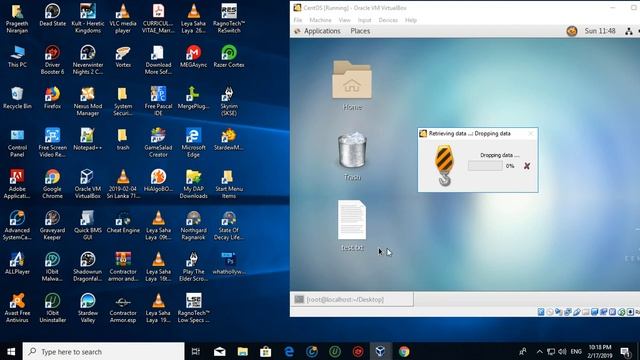Select Graveyard Keeper desktop icon
The image size is (640, 360).
click(x=52, y=225)
